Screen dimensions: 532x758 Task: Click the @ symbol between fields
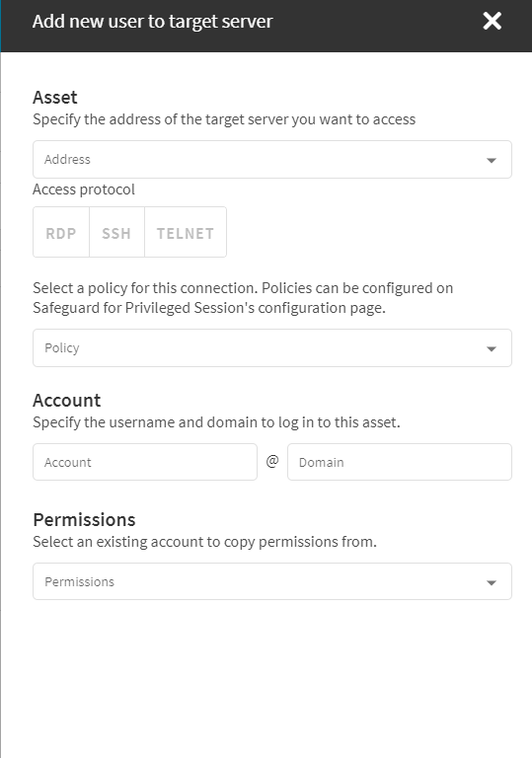[x=272, y=461]
